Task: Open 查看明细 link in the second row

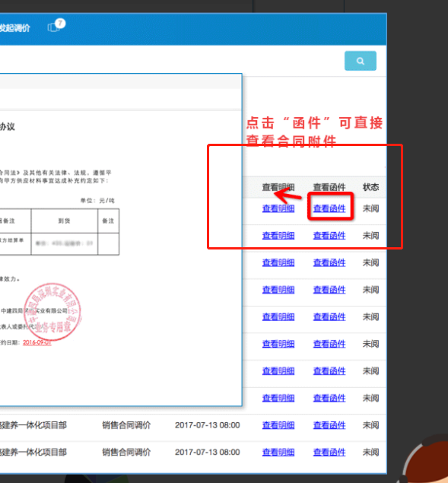Action: 278,236
